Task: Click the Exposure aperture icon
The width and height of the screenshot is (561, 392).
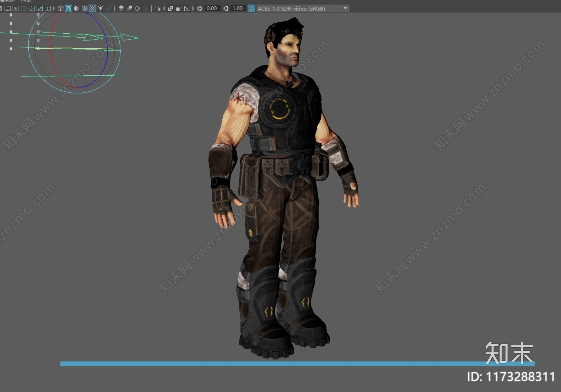Action: point(200,8)
